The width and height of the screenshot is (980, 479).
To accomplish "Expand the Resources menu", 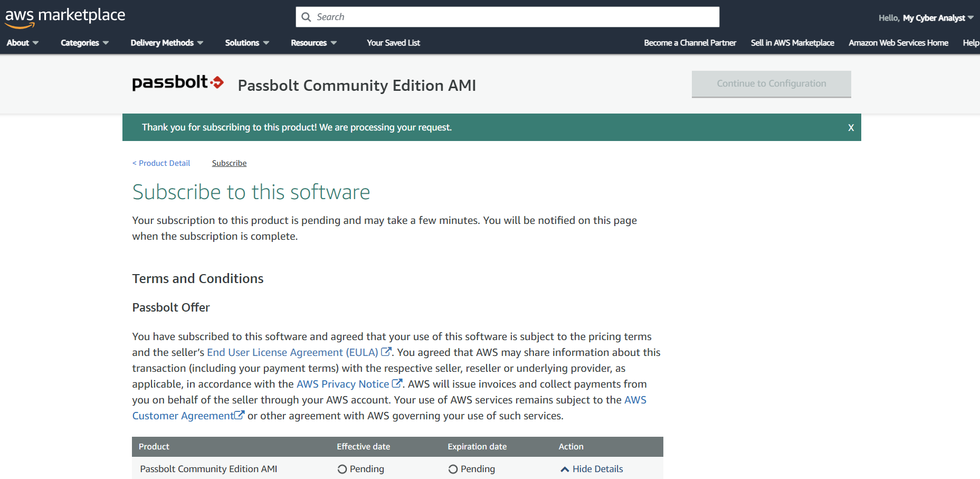I will [313, 43].
